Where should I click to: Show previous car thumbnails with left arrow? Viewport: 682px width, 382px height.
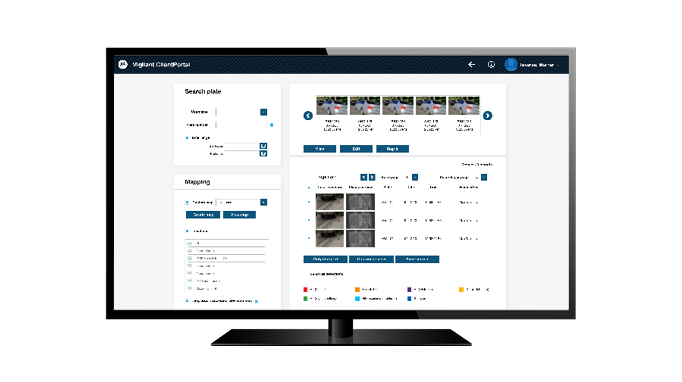pos(308,116)
